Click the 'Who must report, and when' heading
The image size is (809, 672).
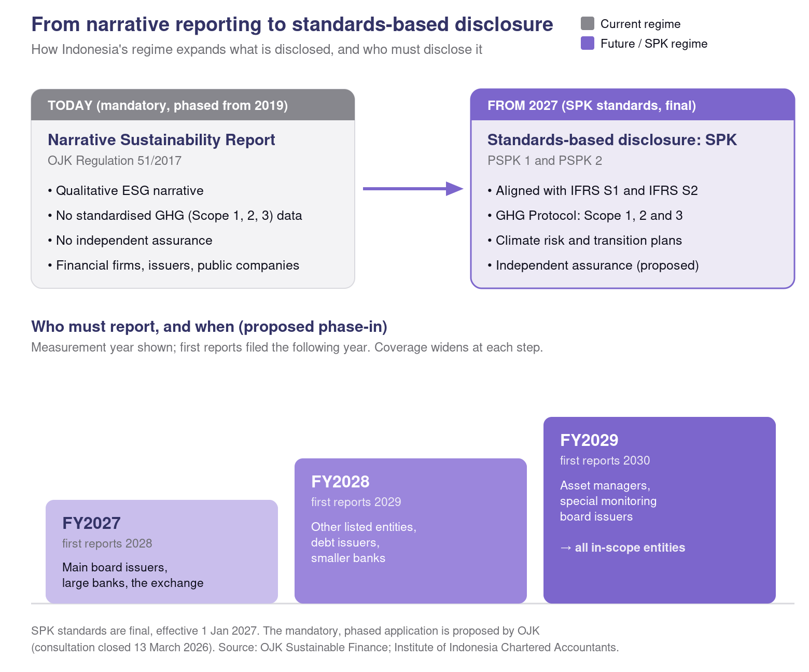click(209, 327)
